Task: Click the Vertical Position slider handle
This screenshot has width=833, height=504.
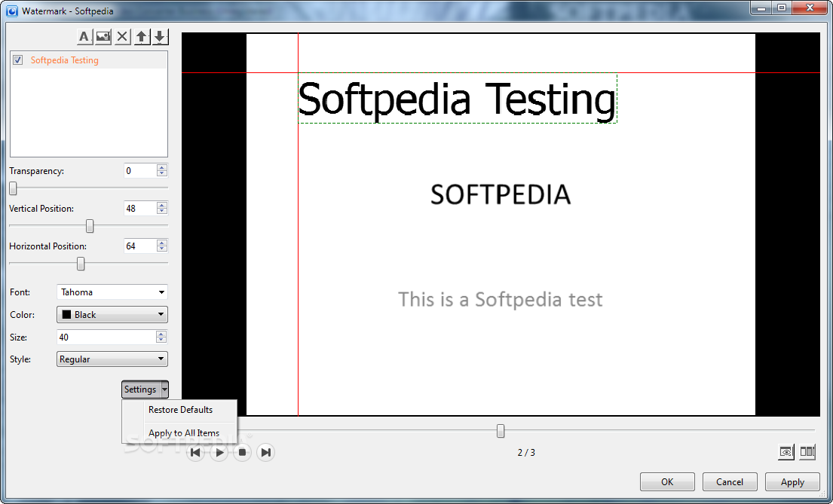Action: [90, 226]
